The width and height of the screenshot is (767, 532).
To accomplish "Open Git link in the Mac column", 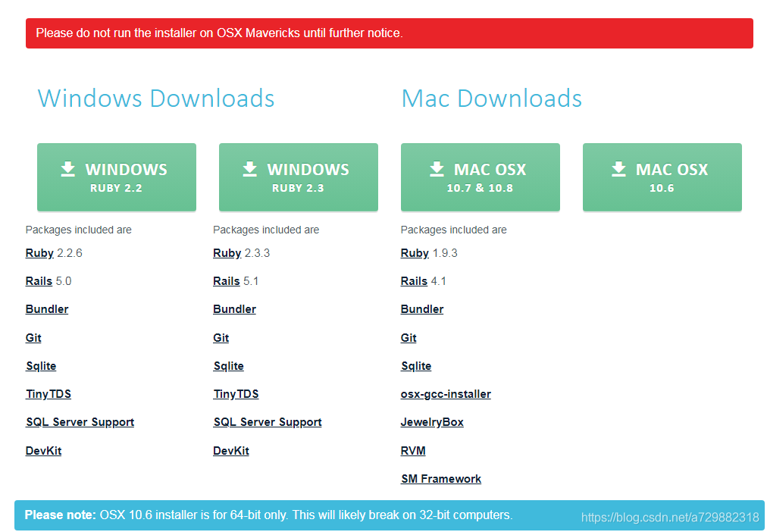I will click(409, 337).
